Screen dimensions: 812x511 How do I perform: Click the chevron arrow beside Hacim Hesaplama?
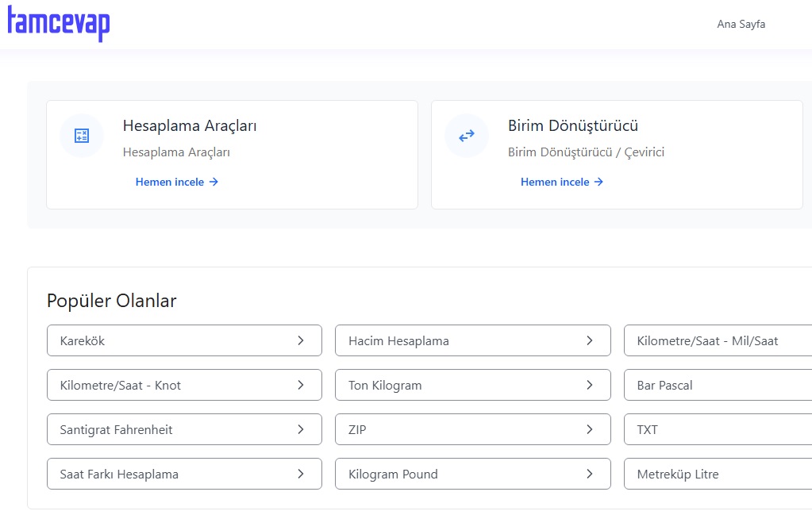(590, 340)
